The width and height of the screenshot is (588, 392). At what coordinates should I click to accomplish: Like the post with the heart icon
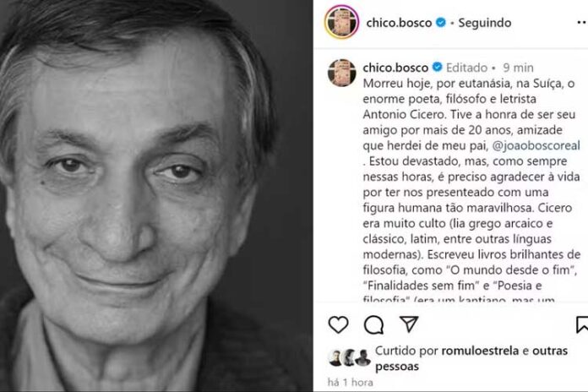coord(338,324)
